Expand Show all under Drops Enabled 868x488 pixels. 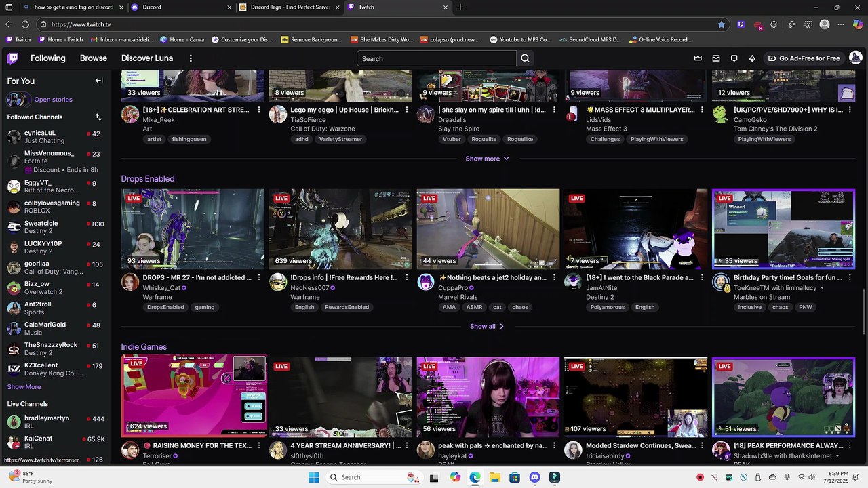[487, 327]
